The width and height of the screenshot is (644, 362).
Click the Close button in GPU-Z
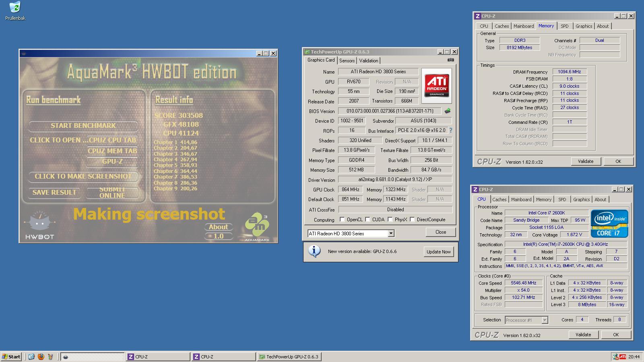tap(441, 232)
